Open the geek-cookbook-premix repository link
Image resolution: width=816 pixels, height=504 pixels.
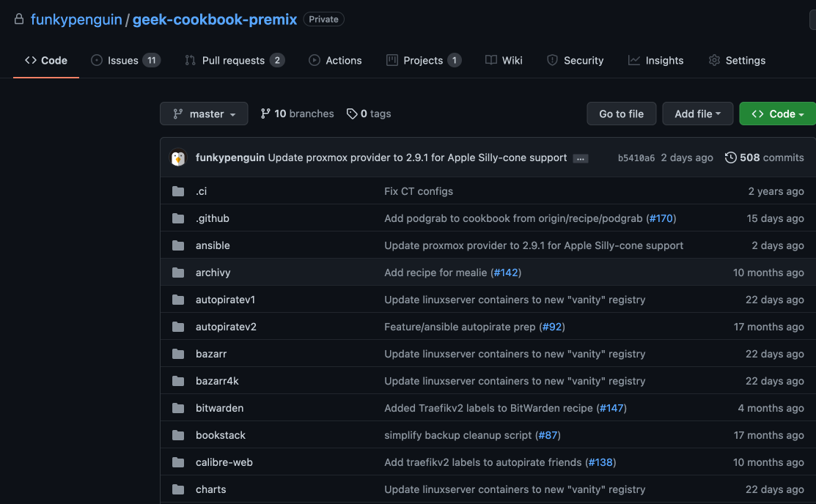tap(215, 20)
